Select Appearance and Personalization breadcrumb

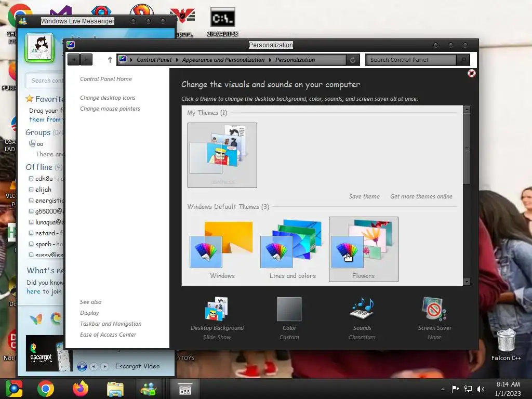[223, 60]
